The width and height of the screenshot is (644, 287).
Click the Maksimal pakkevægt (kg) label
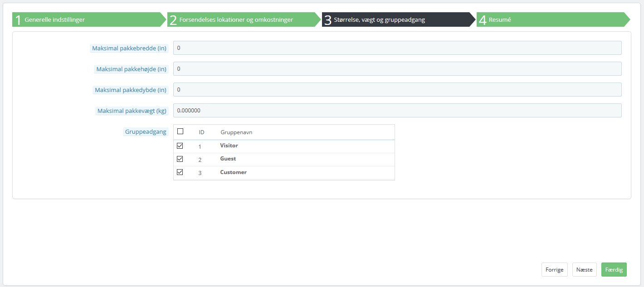click(132, 111)
